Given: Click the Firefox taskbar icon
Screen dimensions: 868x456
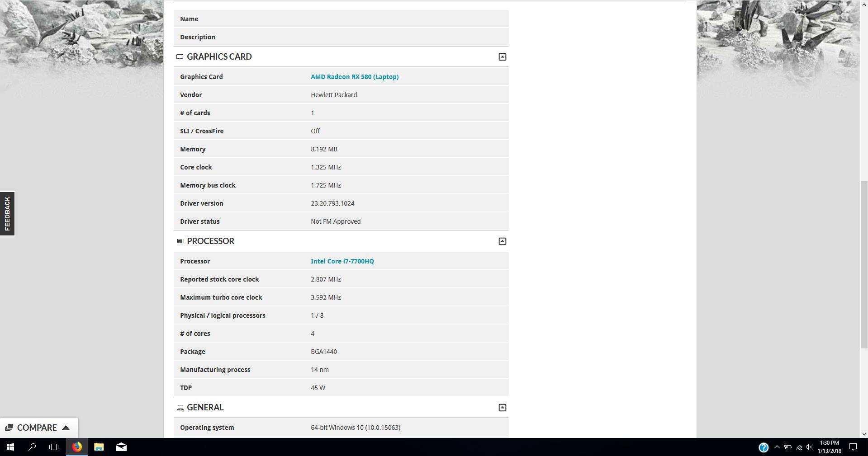Looking at the screenshot, I should [76, 447].
